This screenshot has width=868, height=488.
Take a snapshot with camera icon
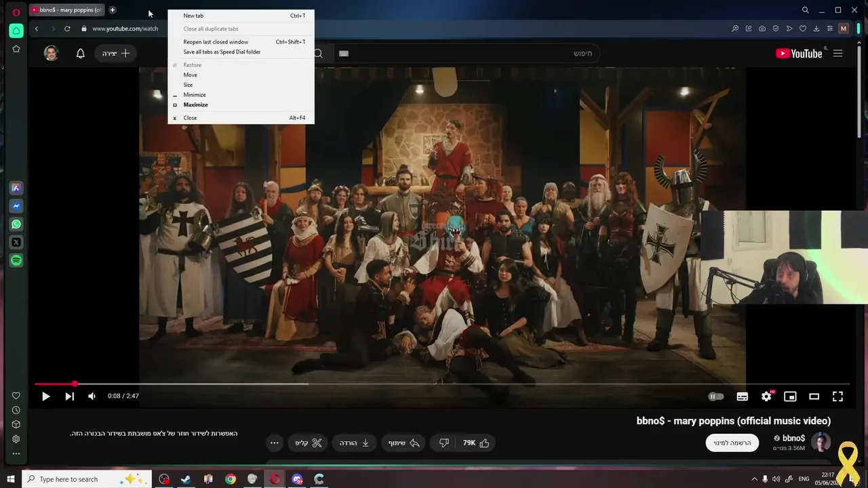pos(762,28)
